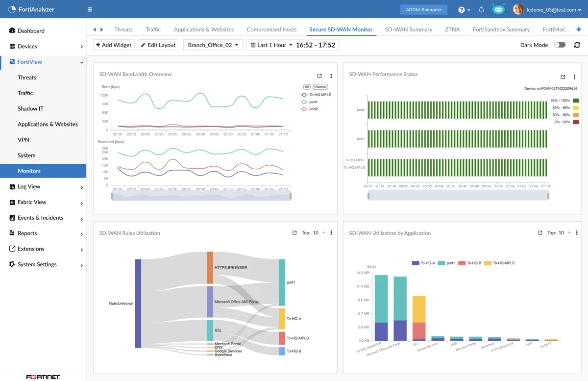Add a new tab with plus icon
Viewport: 588px width, 381px height.
579,29
